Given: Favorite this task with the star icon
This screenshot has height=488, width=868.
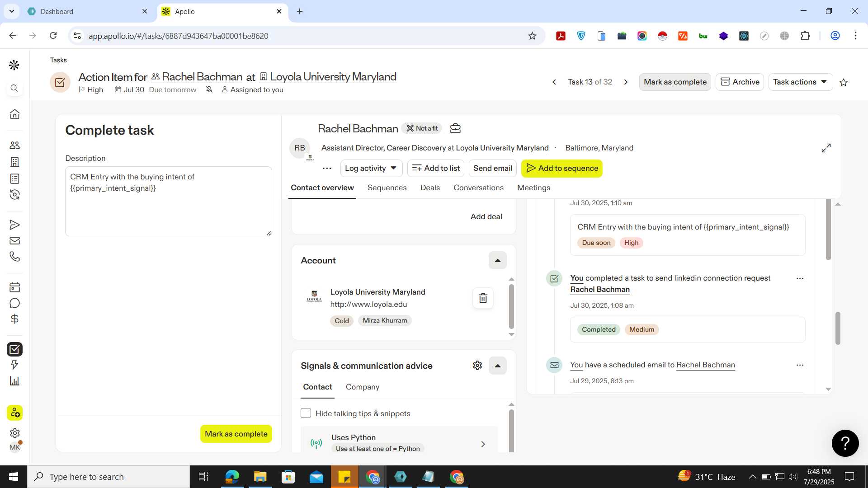Looking at the screenshot, I should click(x=844, y=82).
